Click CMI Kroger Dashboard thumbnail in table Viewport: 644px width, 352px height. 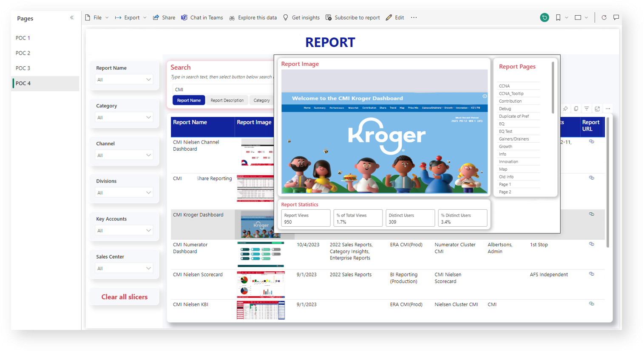tap(260, 224)
